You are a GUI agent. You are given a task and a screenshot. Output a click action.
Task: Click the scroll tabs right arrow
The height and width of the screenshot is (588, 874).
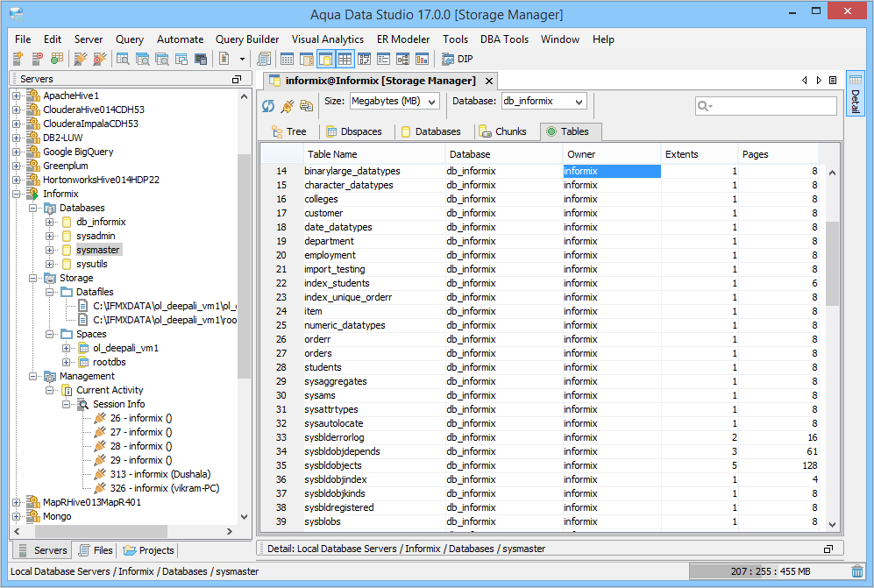819,81
